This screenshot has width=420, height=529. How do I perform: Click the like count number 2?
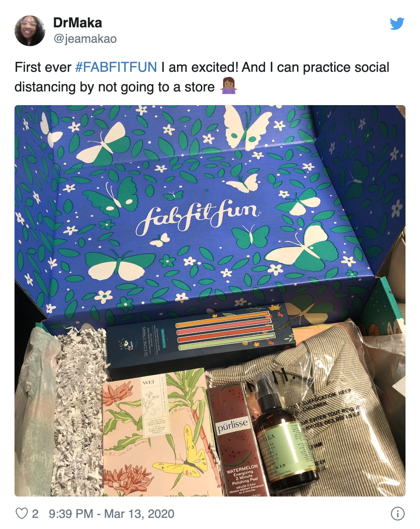click(35, 514)
